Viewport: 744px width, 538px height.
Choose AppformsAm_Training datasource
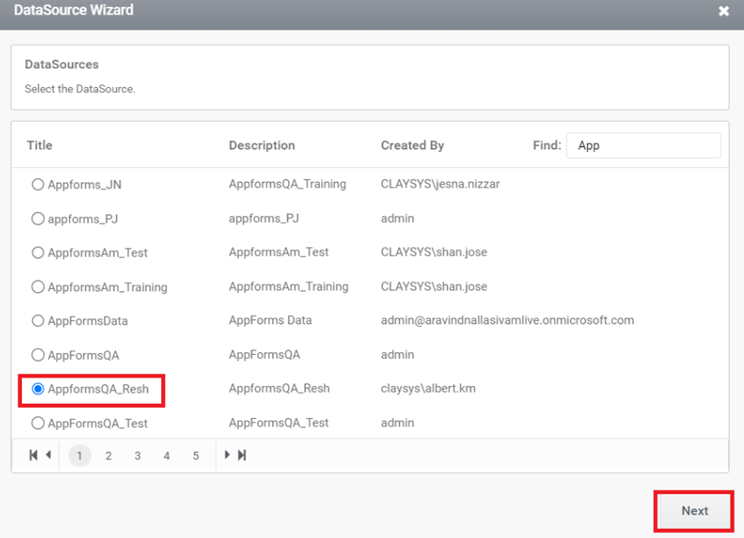pos(37,287)
